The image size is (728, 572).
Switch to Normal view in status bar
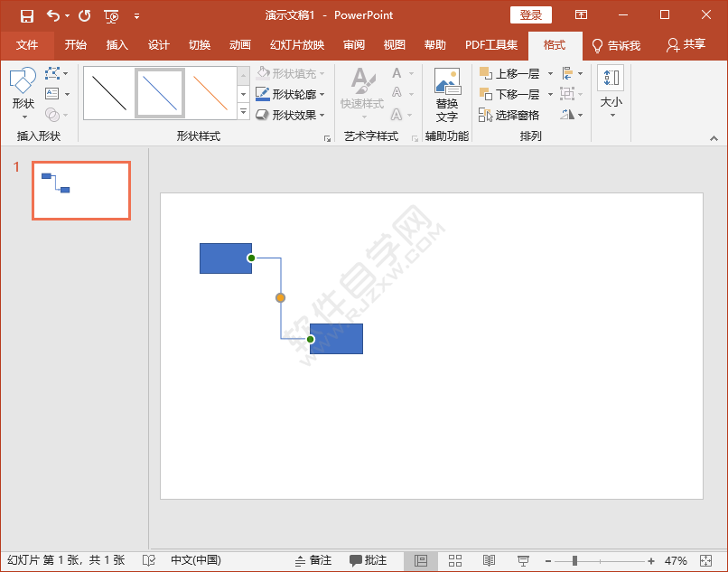click(421, 560)
